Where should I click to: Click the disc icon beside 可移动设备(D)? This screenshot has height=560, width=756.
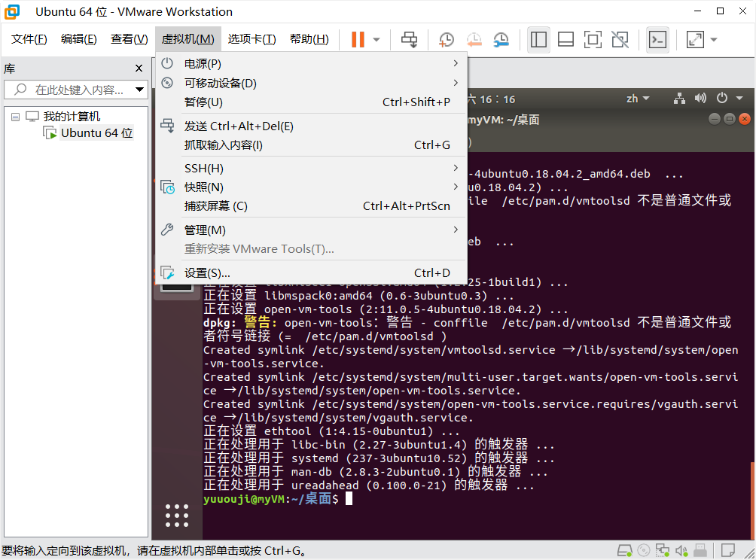[167, 83]
